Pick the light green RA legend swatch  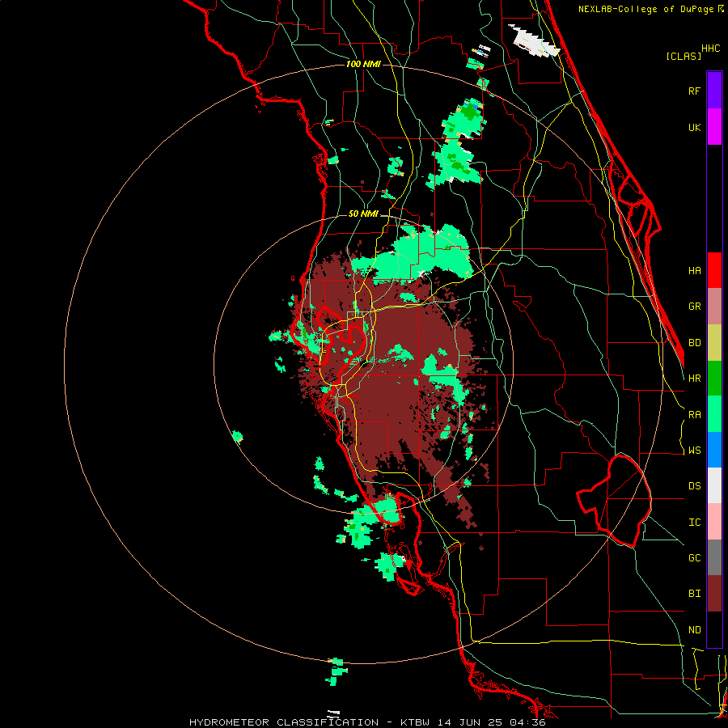point(714,414)
